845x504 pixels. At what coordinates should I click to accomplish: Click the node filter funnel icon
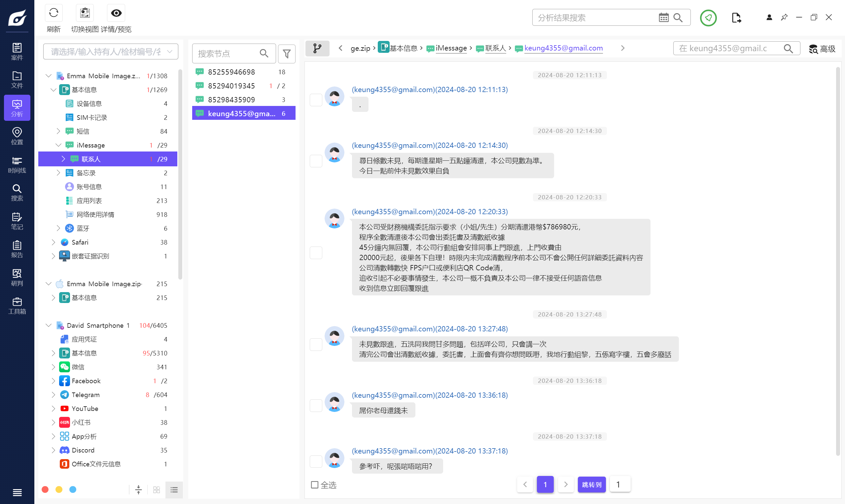[286, 54]
